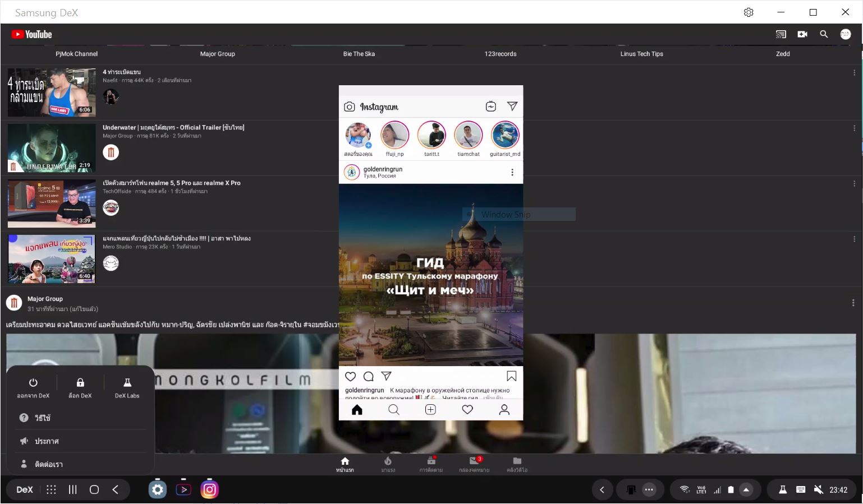Play the Underwater Official Trailer thumbnail
Viewport: 863px width, 504px height.
click(x=52, y=148)
